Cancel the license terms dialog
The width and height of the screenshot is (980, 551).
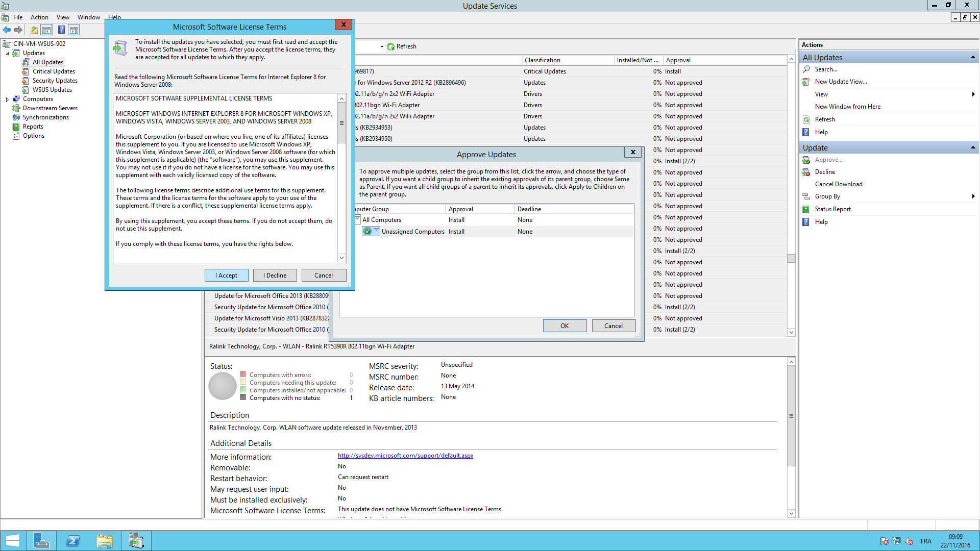pyautogui.click(x=324, y=275)
